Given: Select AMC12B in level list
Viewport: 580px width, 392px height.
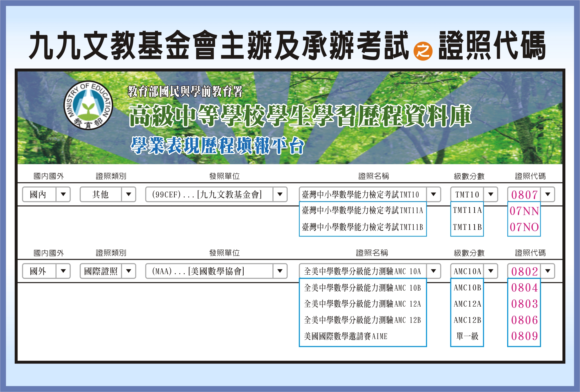Looking at the screenshot, I should point(467,320).
